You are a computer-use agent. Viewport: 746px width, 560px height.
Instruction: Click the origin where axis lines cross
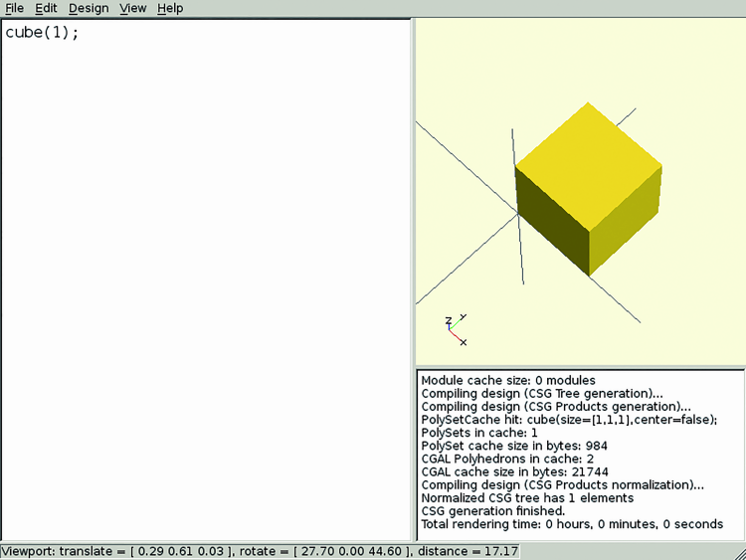(x=517, y=212)
